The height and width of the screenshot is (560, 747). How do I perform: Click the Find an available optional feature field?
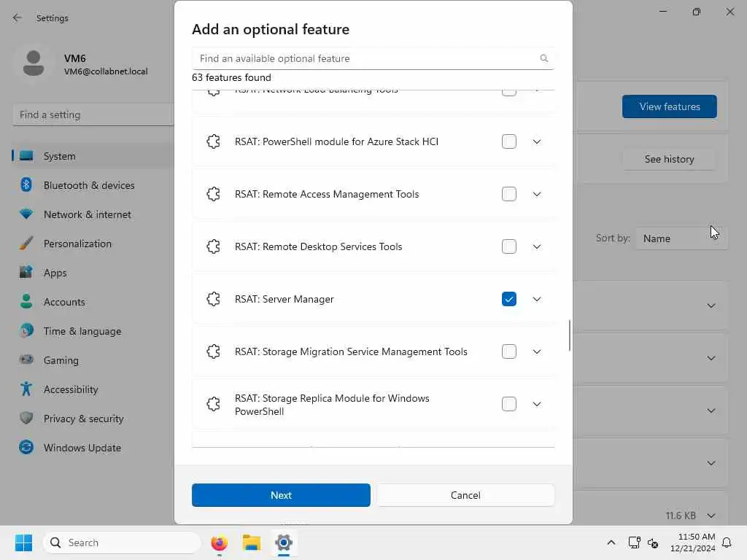point(365,58)
